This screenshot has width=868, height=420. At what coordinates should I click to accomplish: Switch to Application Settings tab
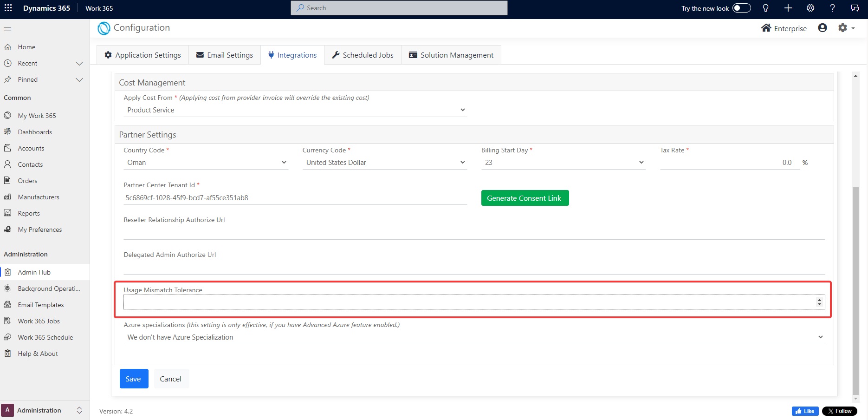point(143,55)
